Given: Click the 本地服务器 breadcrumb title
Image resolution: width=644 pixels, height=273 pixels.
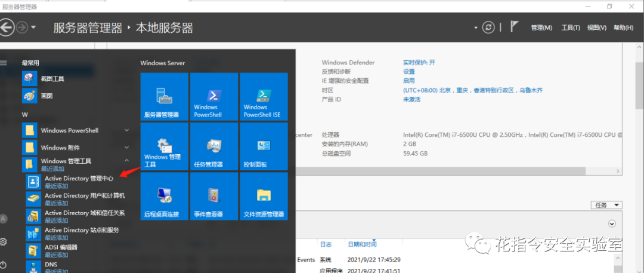Looking at the screenshot, I should 165,27.
